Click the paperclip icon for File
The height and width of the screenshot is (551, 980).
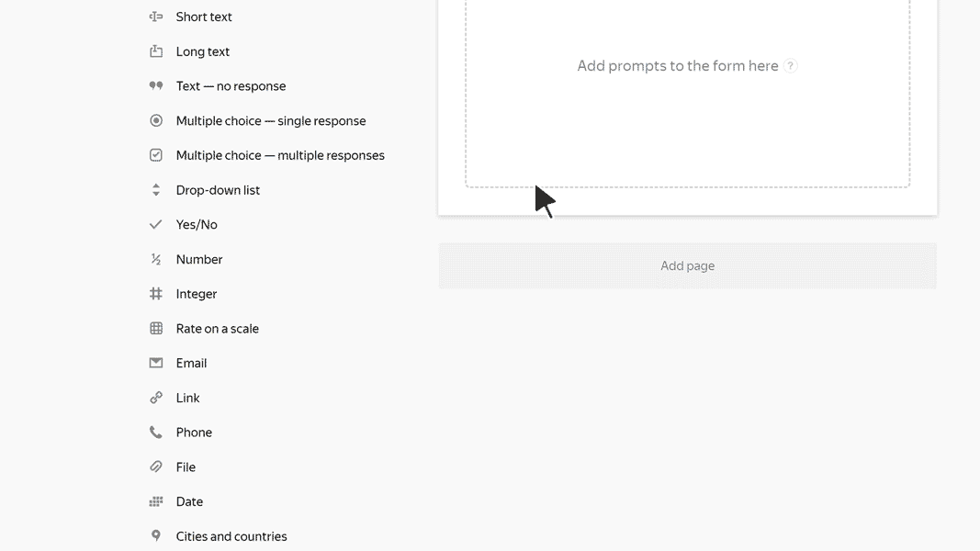click(155, 467)
